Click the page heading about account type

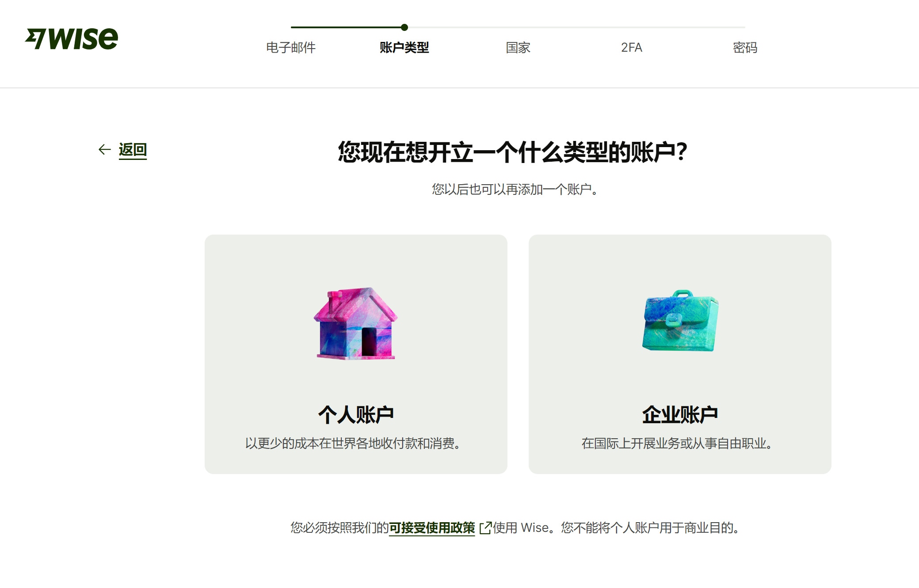513,152
